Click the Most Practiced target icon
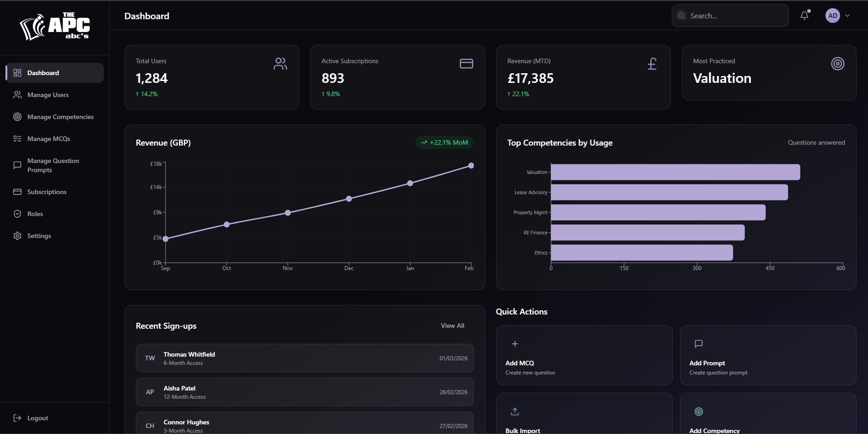The width and height of the screenshot is (868, 434). (x=837, y=64)
